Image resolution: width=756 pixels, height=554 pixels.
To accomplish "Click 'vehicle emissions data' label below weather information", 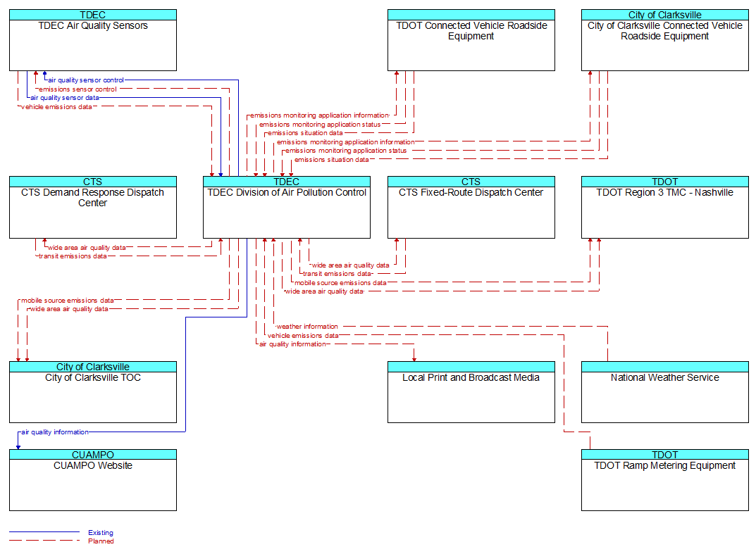I will point(303,335).
